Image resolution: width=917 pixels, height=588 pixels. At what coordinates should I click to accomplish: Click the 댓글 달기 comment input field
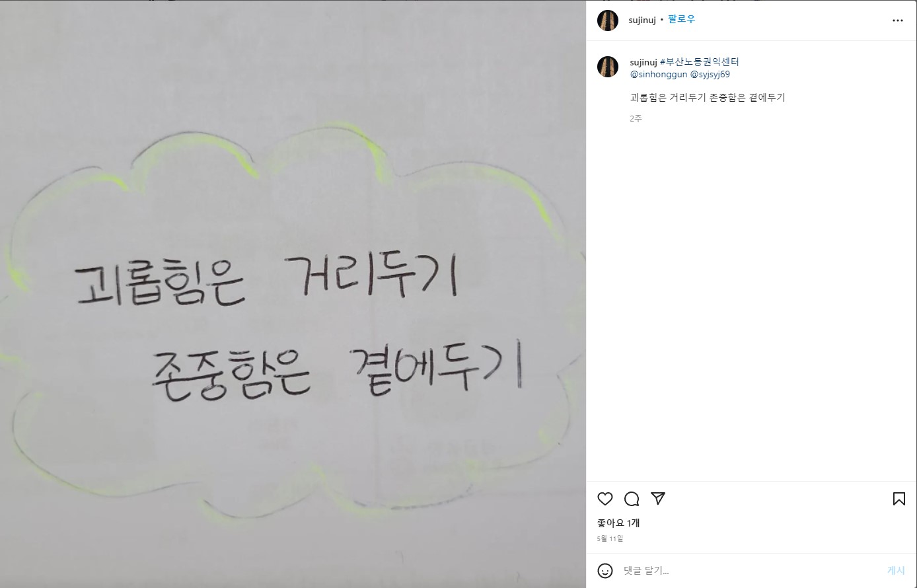pyautogui.click(x=751, y=570)
